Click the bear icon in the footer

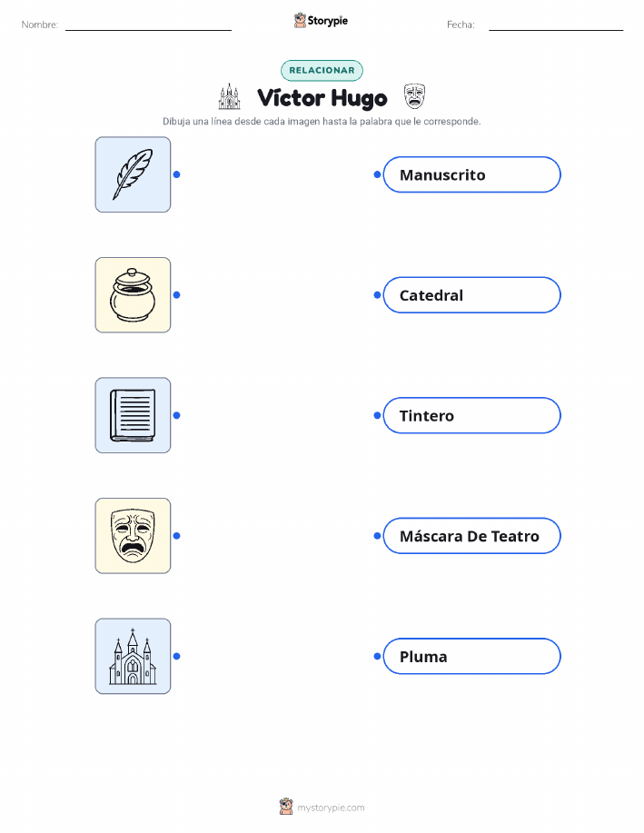pos(286,807)
